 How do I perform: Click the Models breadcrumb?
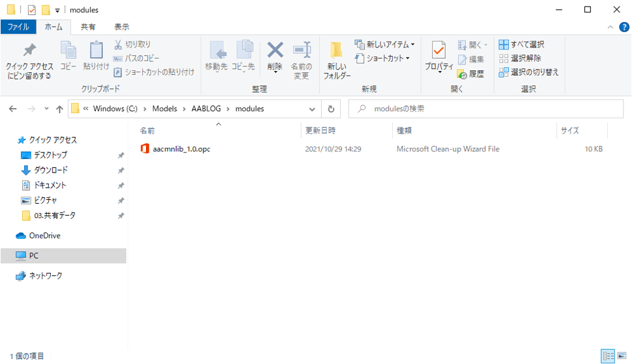click(164, 109)
